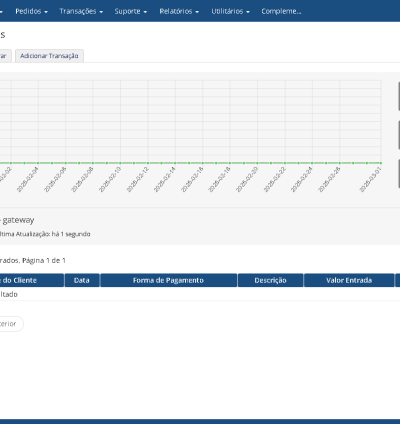400x424 pixels.
Task: Open the truncated Compleme... menu
Action: point(281,11)
